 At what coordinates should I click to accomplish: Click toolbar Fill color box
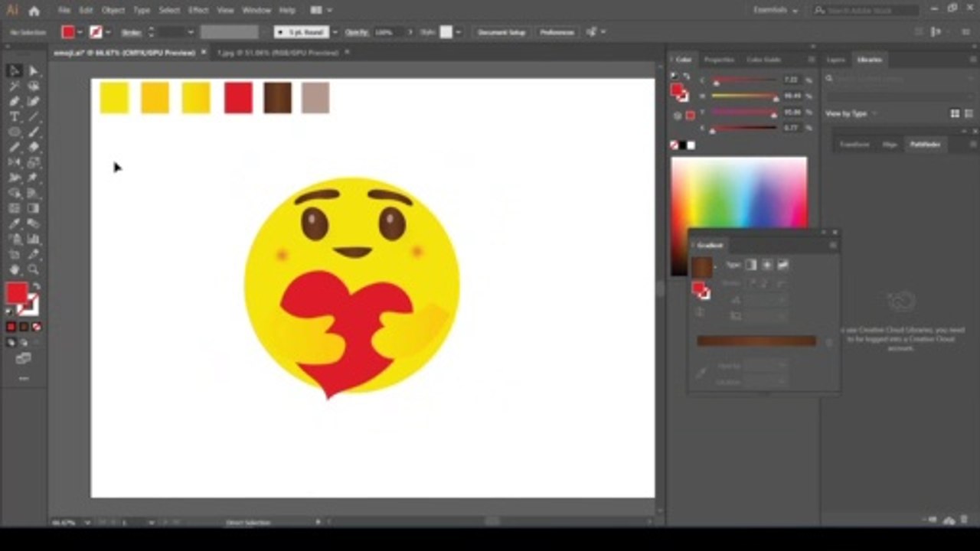tap(16, 292)
